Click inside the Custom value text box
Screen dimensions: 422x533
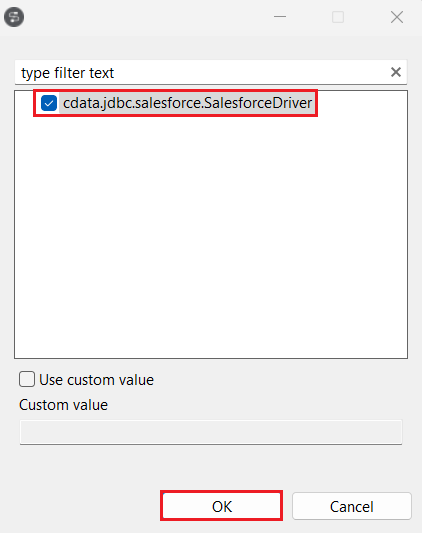pos(211,432)
